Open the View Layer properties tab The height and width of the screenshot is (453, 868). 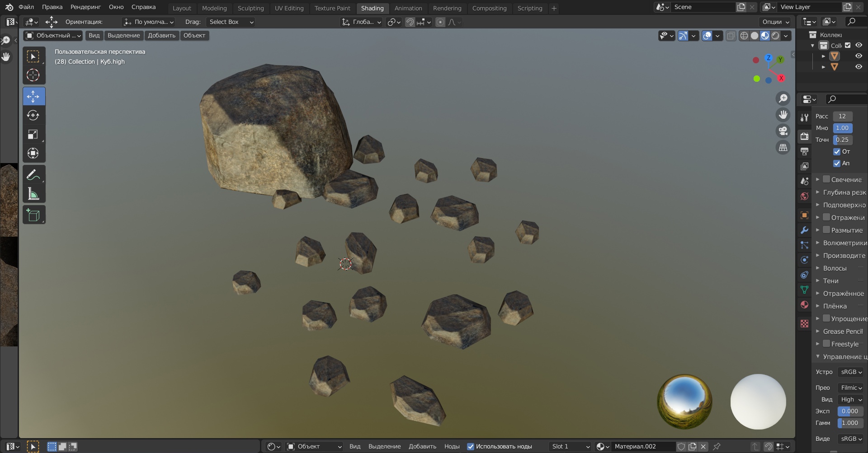(x=804, y=166)
